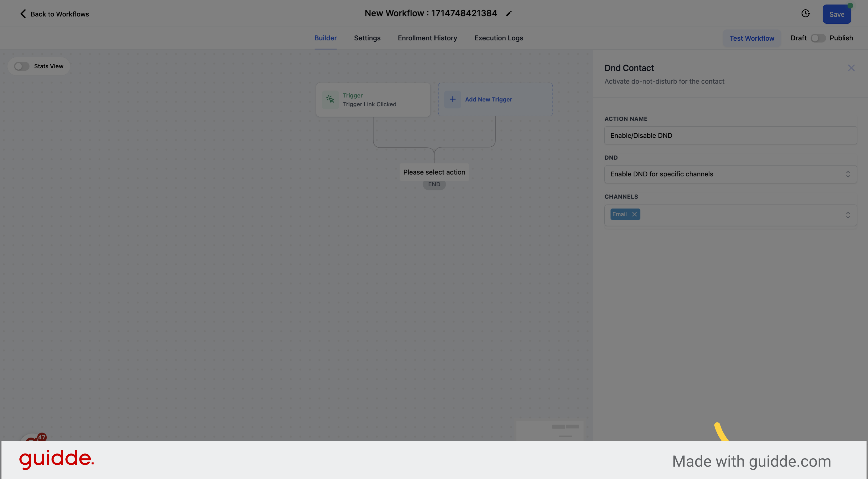Screen dimensions: 868x479
Task: Click the workflow history clock icon
Action: [806, 13]
